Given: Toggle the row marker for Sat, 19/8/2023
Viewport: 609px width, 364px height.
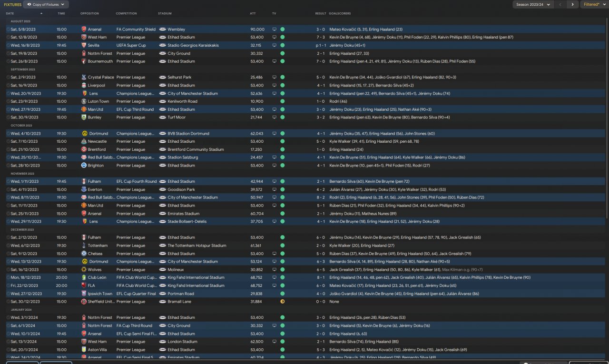Looking at the screenshot, I should [x=8, y=53].
